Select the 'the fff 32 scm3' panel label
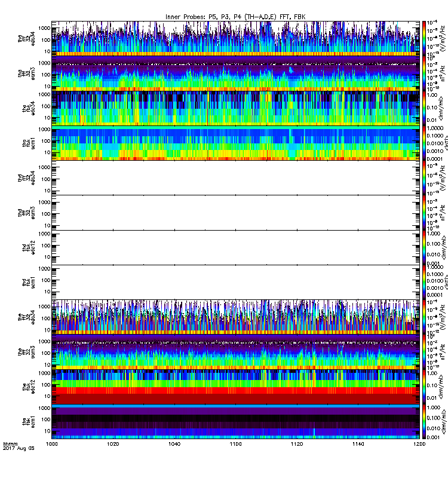Screen dimensions: 448x478 tap(27, 352)
